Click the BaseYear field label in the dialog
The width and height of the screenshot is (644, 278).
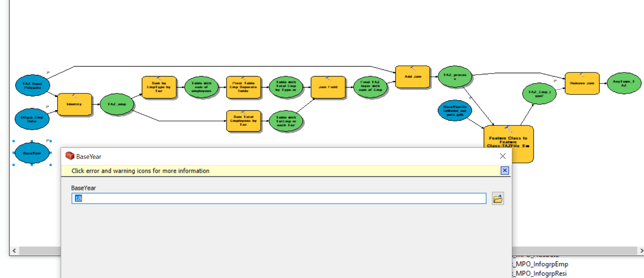tap(84, 188)
